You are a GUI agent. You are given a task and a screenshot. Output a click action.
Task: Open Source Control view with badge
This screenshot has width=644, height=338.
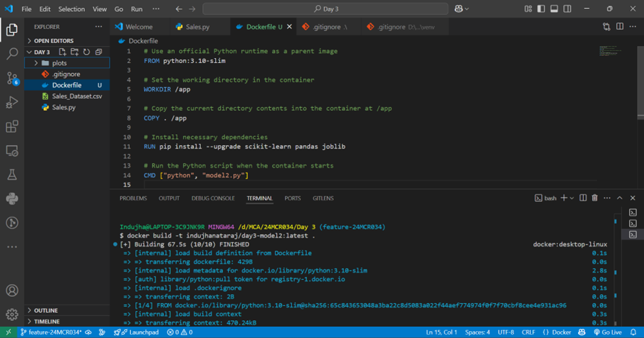[x=12, y=78]
